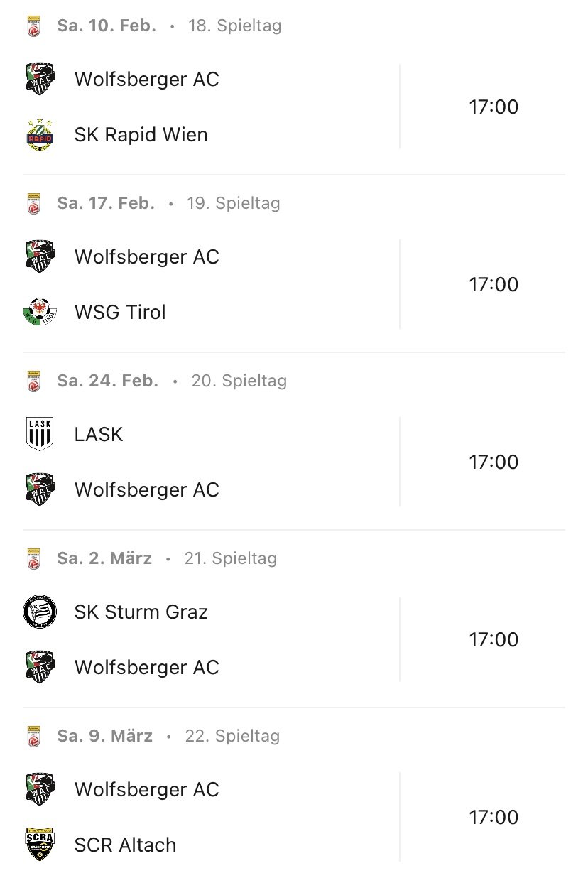Click the WSG Tirol club crest
The width and height of the screenshot is (588, 878).
(40, 312)
